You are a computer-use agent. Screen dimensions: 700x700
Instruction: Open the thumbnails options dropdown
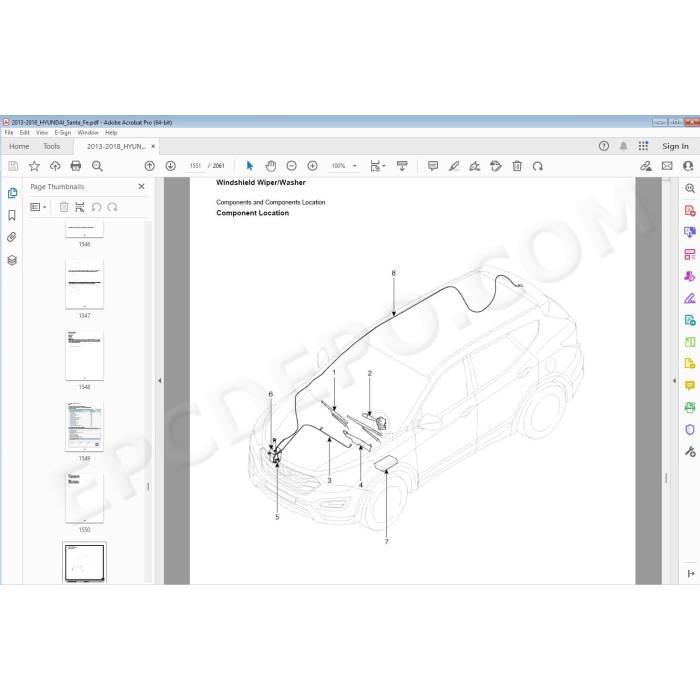(38, 207)
